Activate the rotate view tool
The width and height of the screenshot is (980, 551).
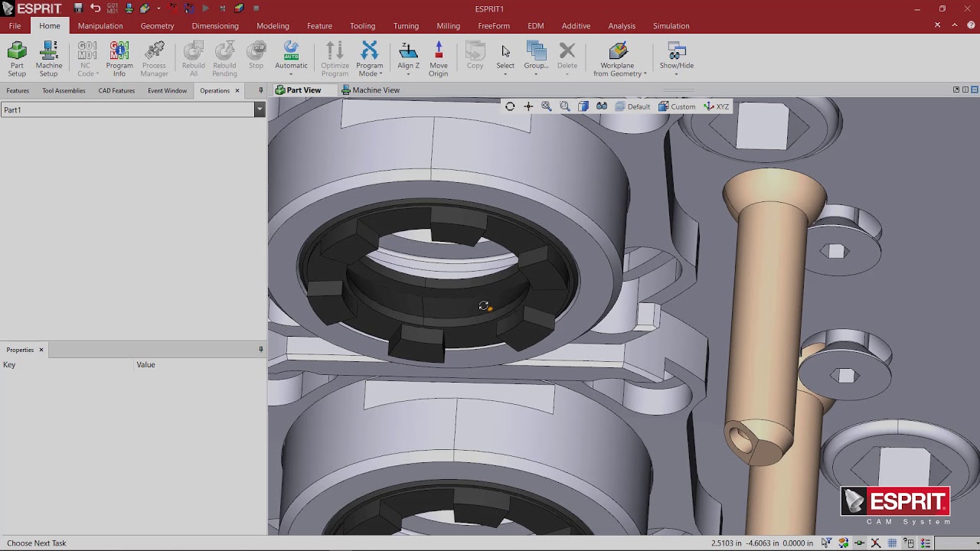[x=510, y=106]
